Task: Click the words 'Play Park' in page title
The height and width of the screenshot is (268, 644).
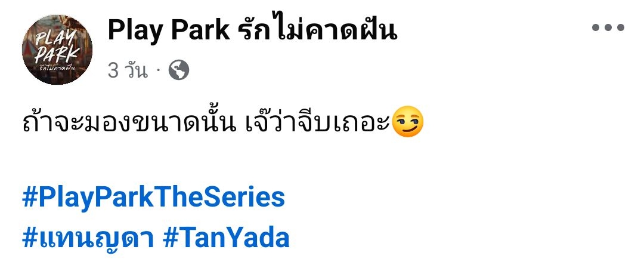Action: click(x=169, y=30)
